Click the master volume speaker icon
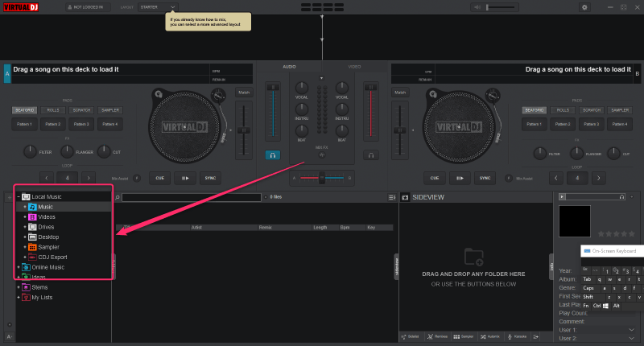 point(477,7)
